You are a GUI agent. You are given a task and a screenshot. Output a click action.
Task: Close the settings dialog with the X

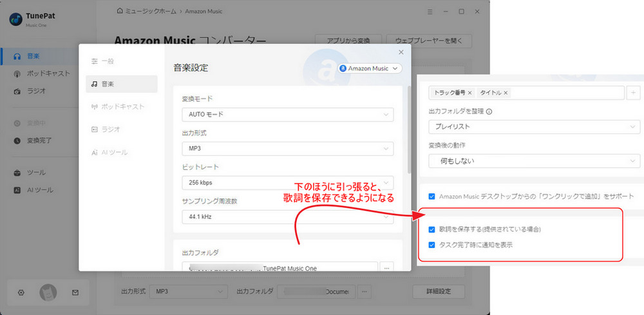pyautogui.click(x=401, y=52)
